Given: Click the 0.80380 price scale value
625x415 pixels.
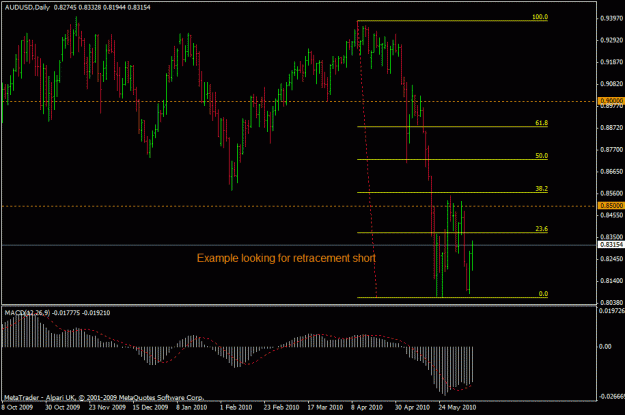Looking at the screenshot, I should [611, 303].
